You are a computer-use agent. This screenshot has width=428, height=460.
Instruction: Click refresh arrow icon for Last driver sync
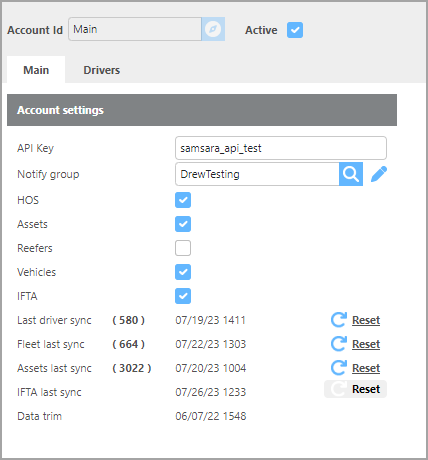click(339, 320)
